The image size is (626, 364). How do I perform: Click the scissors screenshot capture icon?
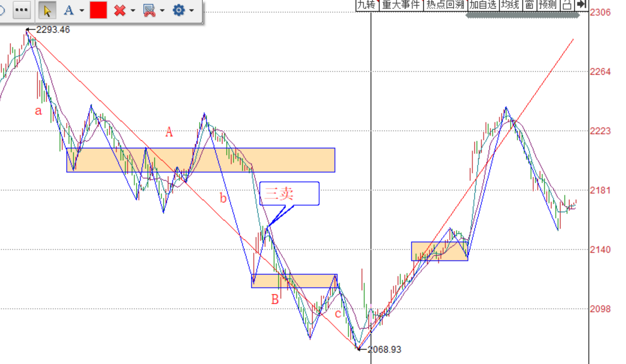point(149,10)
